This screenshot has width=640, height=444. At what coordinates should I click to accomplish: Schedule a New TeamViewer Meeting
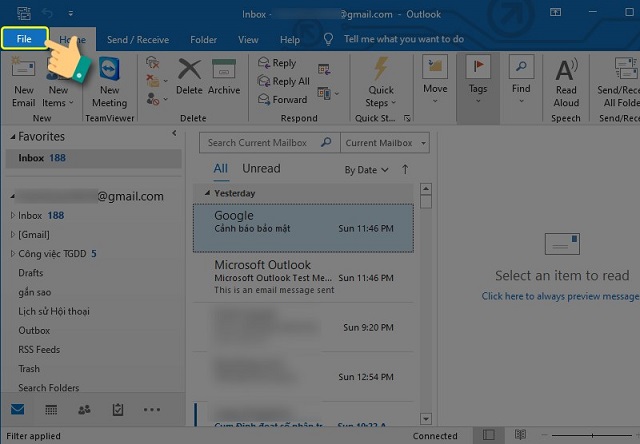point(109,83)
